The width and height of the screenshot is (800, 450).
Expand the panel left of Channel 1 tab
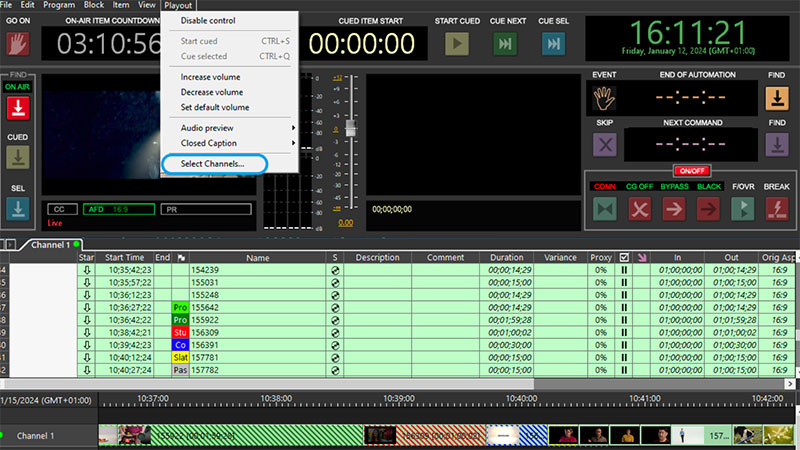(x=11, y=245)
